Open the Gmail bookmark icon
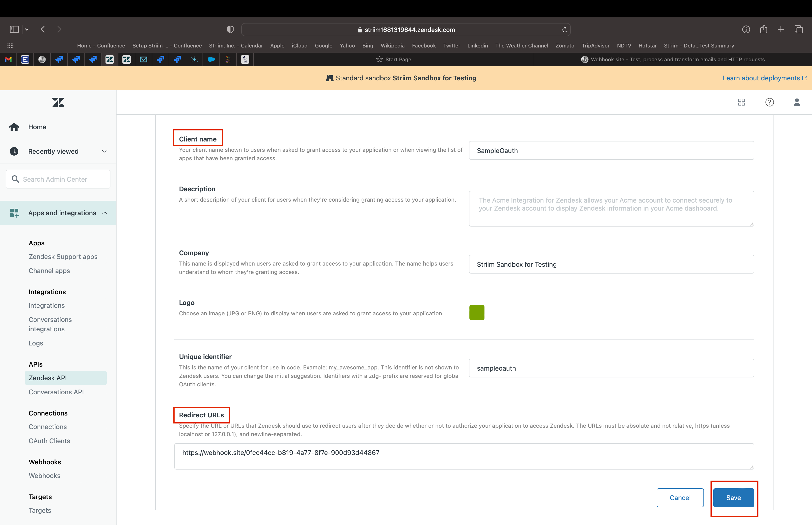The width and height of the screenshot is (812, 525). [x=8, y=59]
